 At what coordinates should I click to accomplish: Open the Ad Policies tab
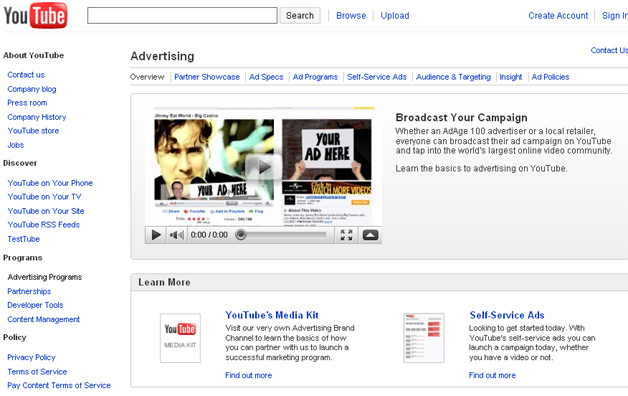tap(550, 77)
